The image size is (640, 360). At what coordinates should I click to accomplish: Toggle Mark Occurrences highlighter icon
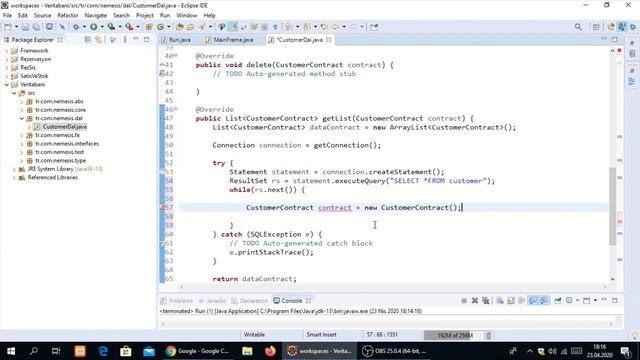(233, 27)
